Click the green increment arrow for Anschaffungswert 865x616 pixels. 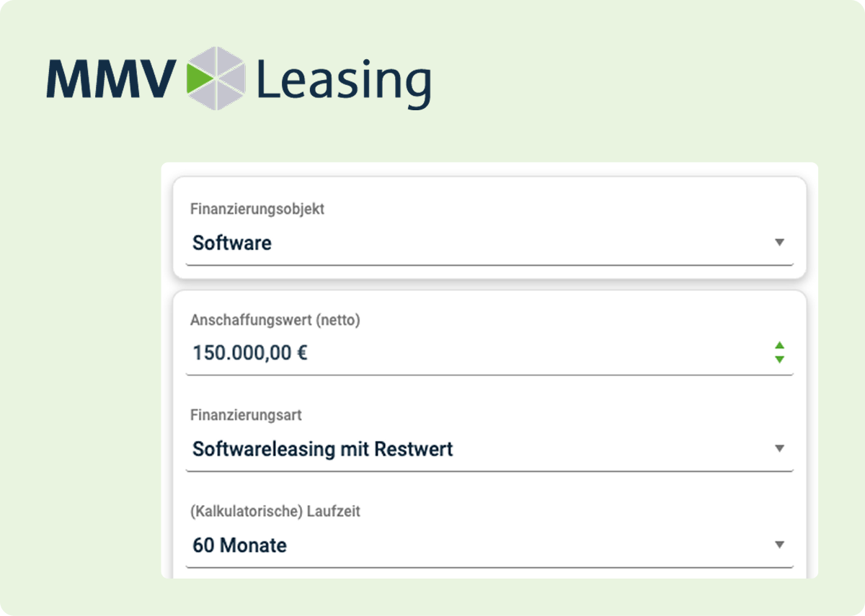pyautogui.click(x=780, y=344)
